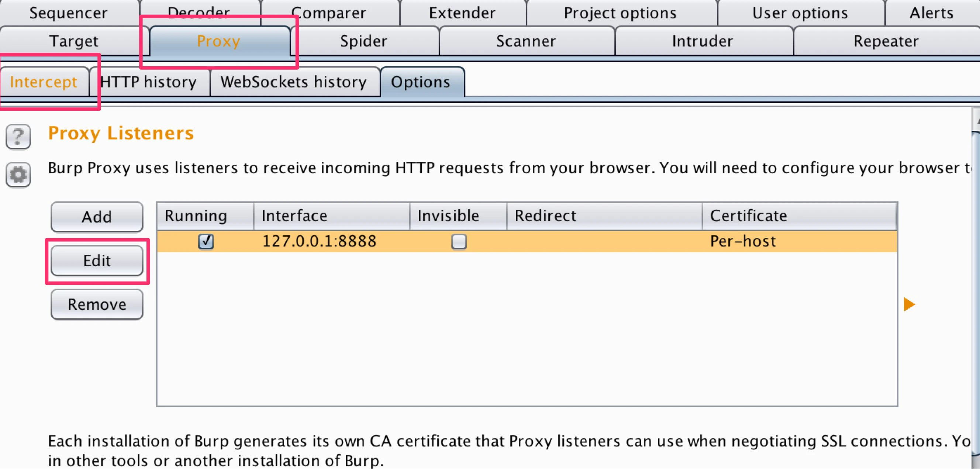
Task: Go to the Target tab
Action: tap(74, 41)
